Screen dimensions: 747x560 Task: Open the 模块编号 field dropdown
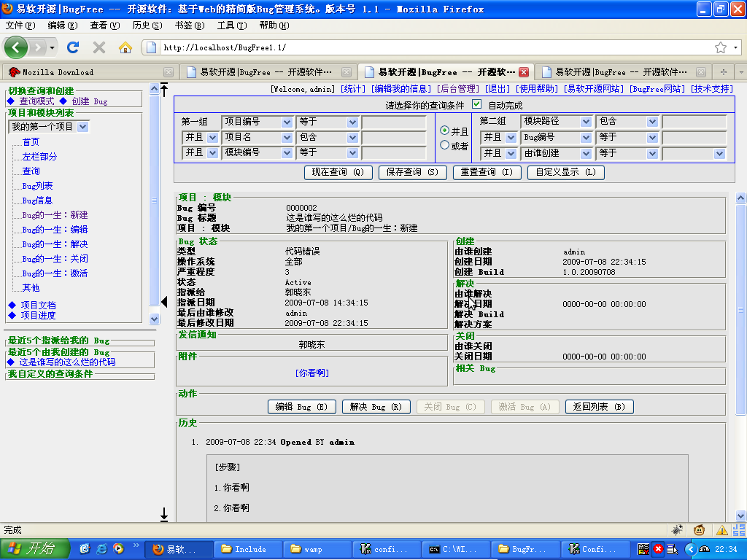[x=258, y=152]
